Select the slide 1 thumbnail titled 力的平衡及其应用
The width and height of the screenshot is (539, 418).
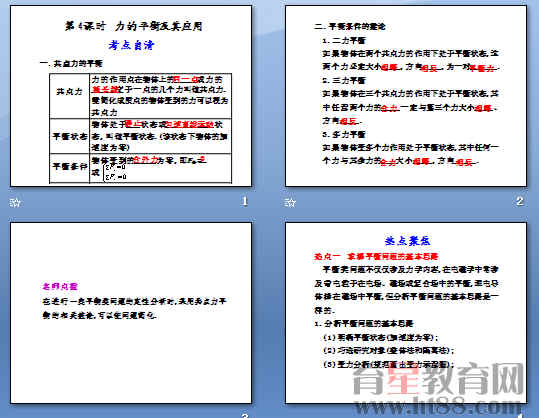tap(131, 96)
